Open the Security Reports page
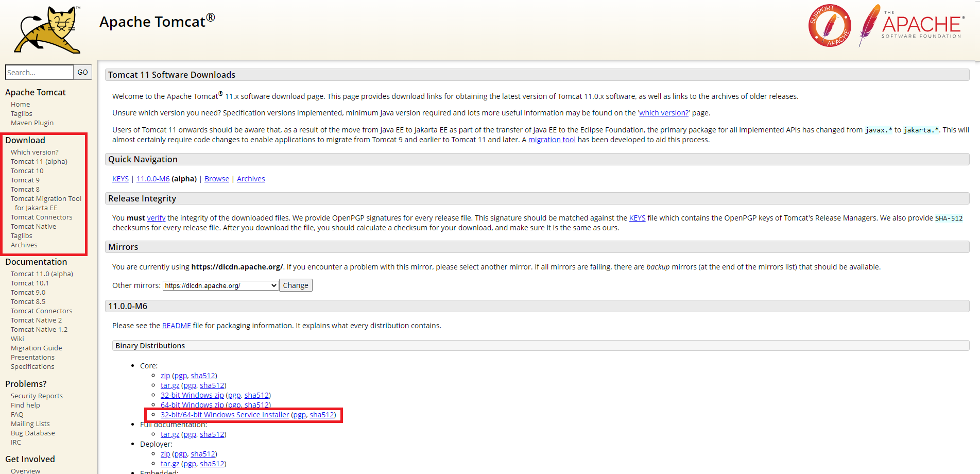The height and width of the screenshot is (474, 980). (x=37, y=396)
